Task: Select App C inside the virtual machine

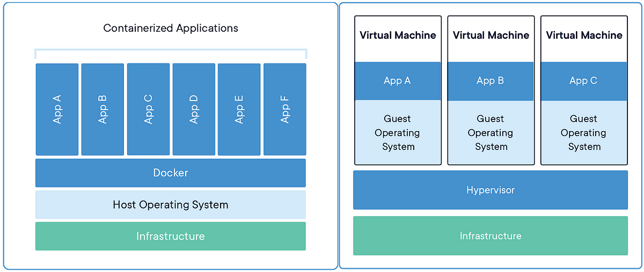Action: (x=584, y=81)
